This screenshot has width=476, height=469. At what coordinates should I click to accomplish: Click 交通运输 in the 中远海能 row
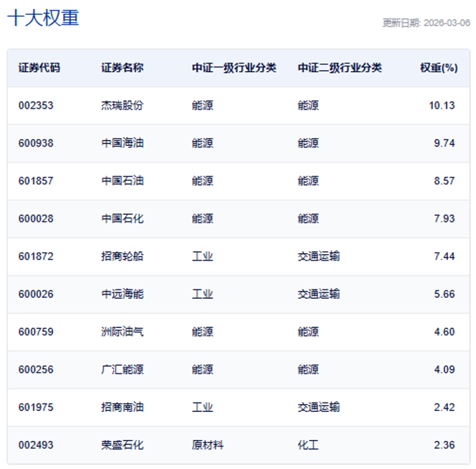[x=319, y=294]
